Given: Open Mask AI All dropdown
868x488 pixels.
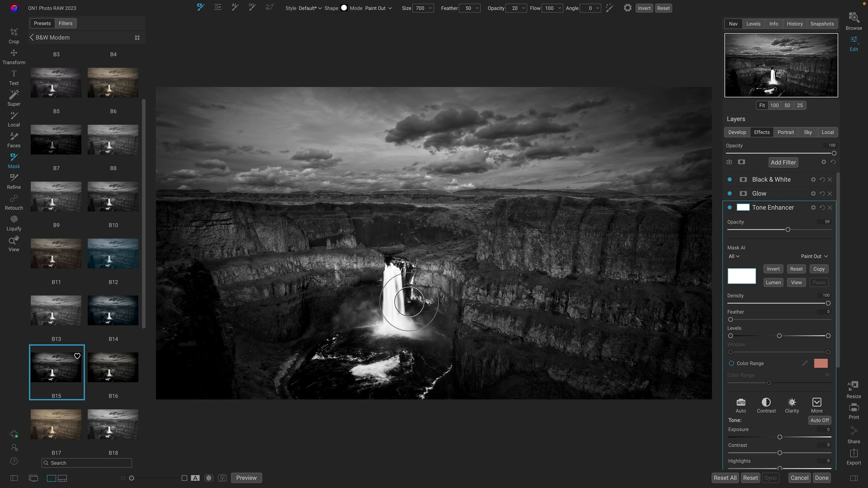Looking at the screenshot, I should pos(734,256).
